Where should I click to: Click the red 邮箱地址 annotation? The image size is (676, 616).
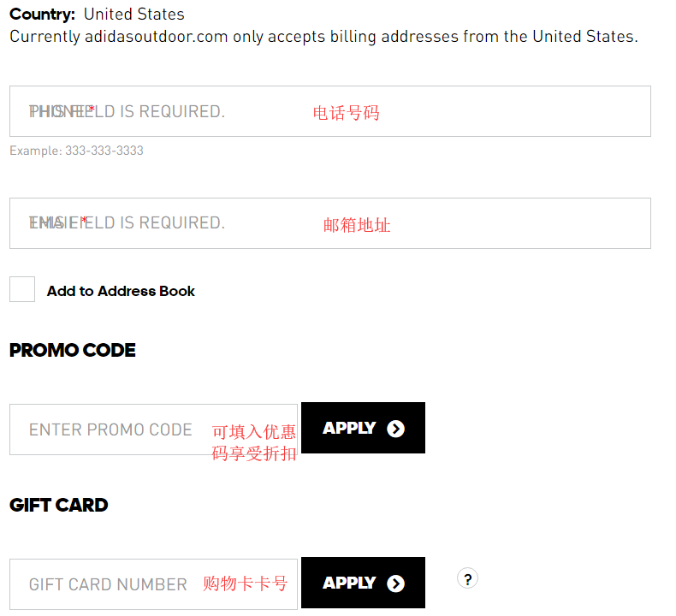tap(357, 225)
